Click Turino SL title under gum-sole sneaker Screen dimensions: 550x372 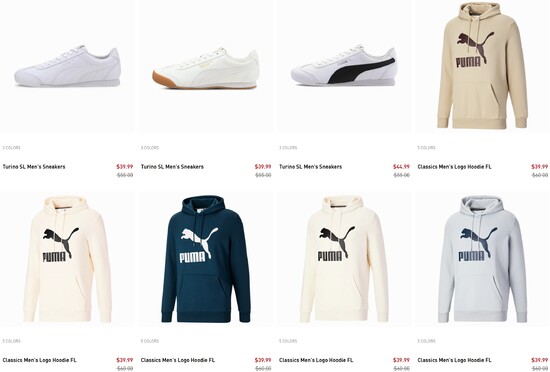point(172,167)
